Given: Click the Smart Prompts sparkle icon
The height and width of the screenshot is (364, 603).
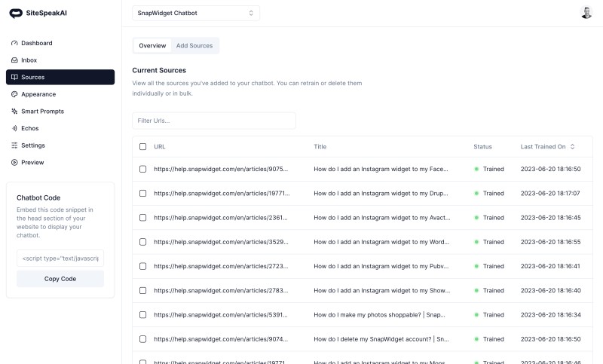Looking at the screenshot, I should 14,111.
